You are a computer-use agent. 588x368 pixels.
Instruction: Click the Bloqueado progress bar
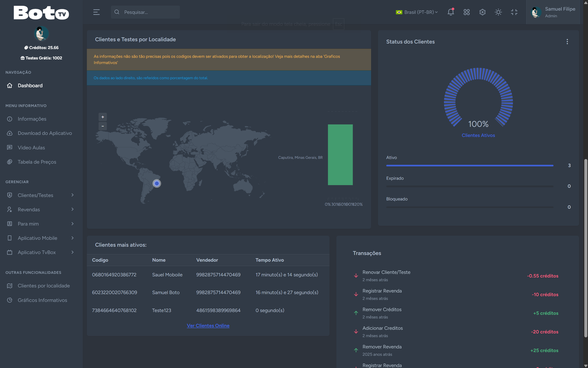[470, 207]
